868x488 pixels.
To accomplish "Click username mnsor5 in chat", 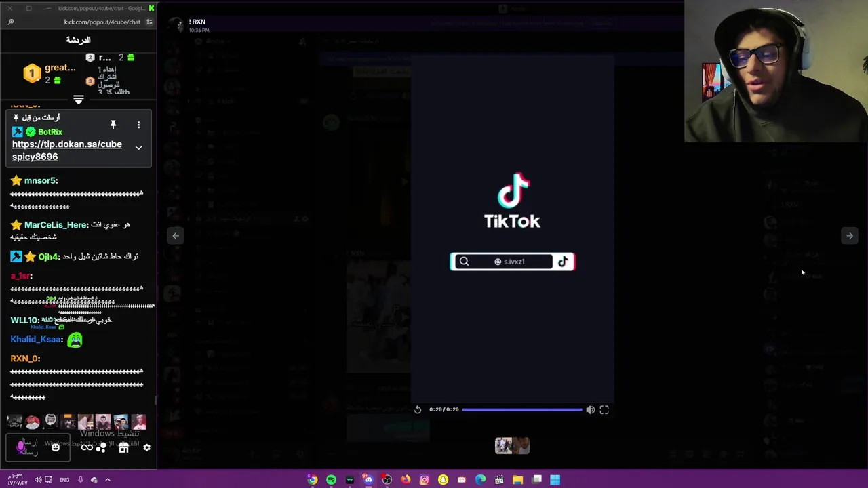I will [x=41, y=181].
